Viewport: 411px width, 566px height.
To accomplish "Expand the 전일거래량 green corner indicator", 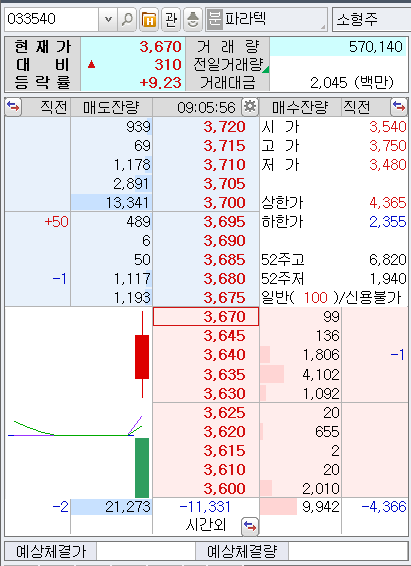I will click(x=266, y=69).
